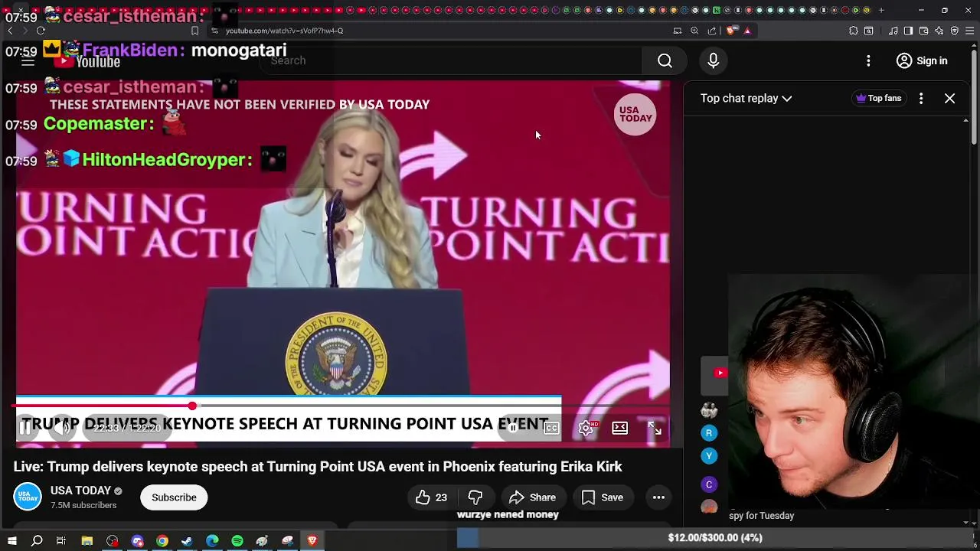Open the Top fans leaderboard chip
This screenshot has height=551, width=980.
click(x=879, y=98)
